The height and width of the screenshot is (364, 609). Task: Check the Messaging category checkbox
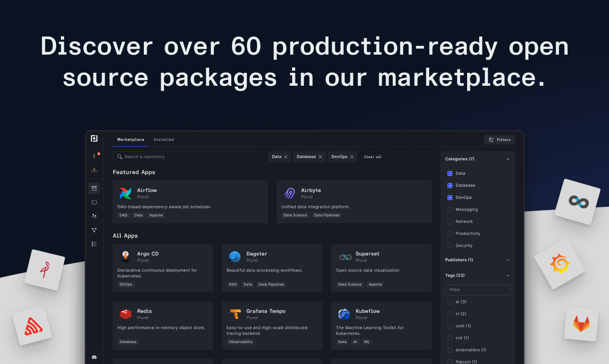pyautogui.click(x=450, y=209)
